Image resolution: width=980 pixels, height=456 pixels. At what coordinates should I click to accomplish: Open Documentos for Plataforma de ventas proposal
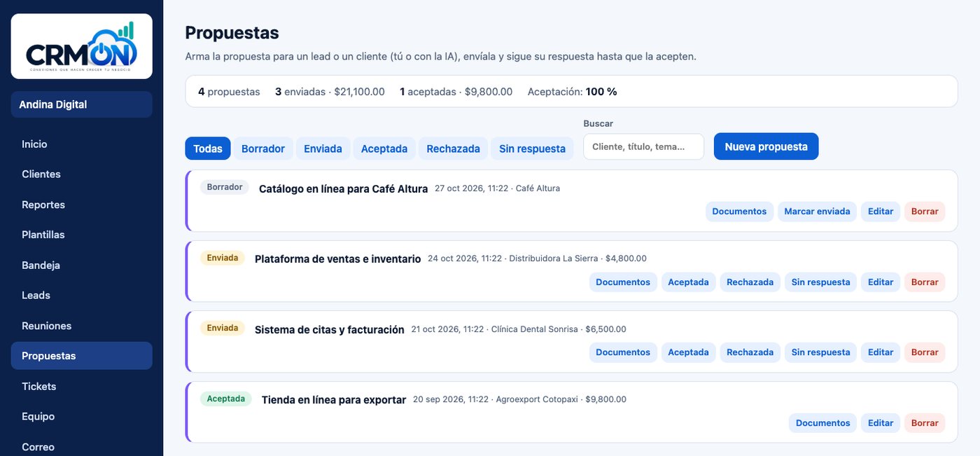[x=623, y=282]
